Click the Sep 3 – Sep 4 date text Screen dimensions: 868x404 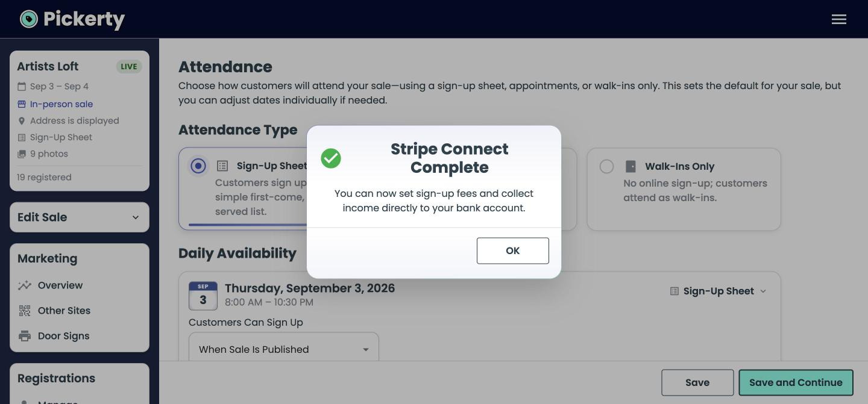click(59, 86)
